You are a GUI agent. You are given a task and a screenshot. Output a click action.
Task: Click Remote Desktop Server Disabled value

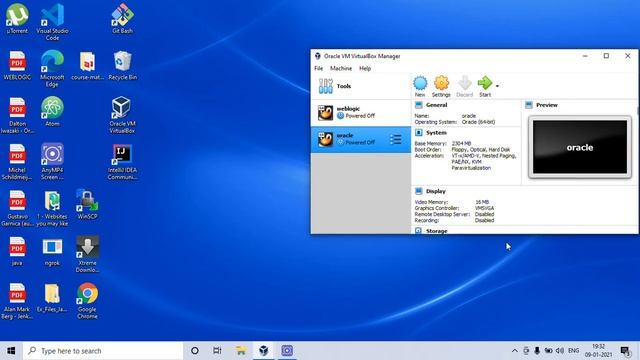(484, 214)
